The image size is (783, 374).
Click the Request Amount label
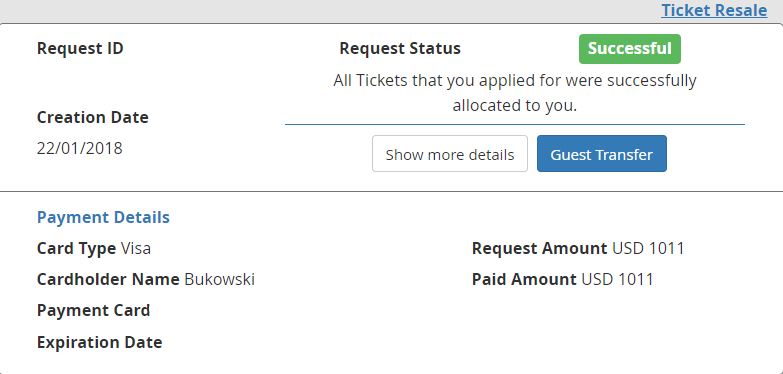(539, 248)
